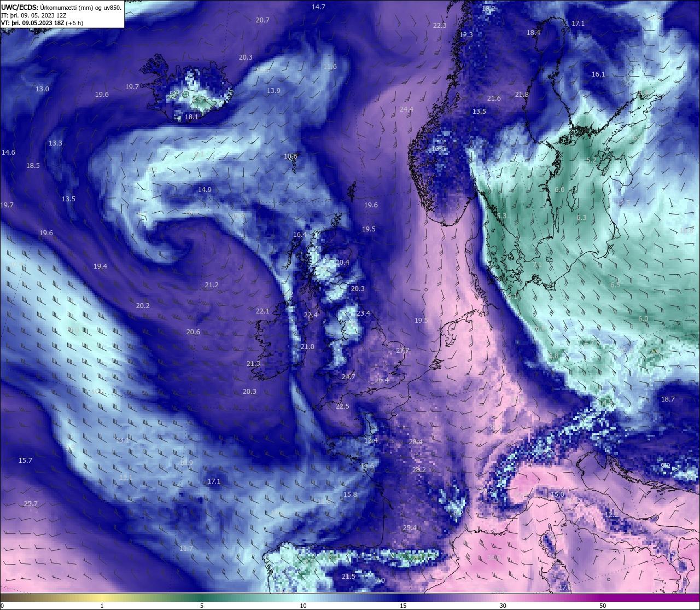Click the map value '24.4' off Norway
Viewport: 700px width, 610px height.
tap(406, 109)
